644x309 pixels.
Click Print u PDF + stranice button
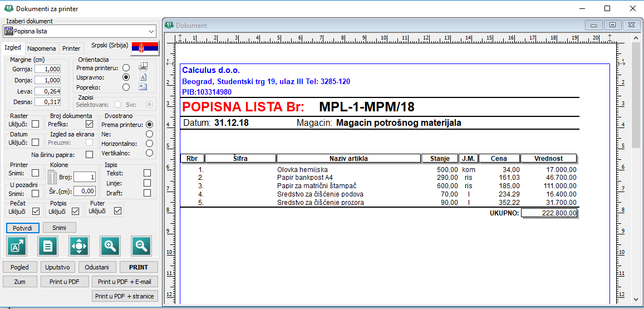[x=125, y=296]
